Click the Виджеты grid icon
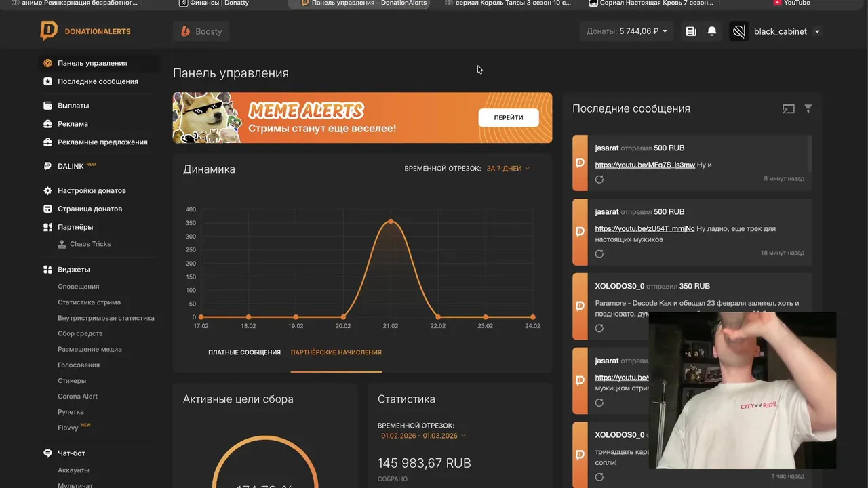Viewport: 868px width, 488px height. [x=47, y=270]
